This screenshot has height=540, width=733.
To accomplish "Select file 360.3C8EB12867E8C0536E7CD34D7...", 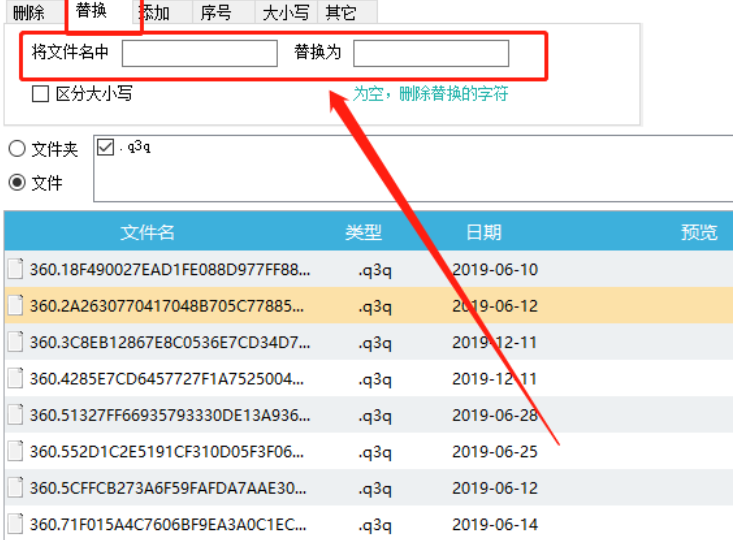I will [x=170, y=342].
